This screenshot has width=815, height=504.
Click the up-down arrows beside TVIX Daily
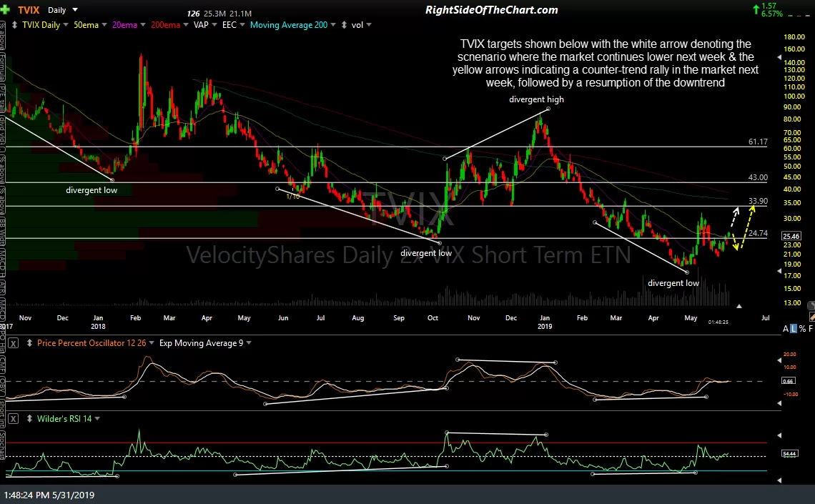click(x=14, y=25)
